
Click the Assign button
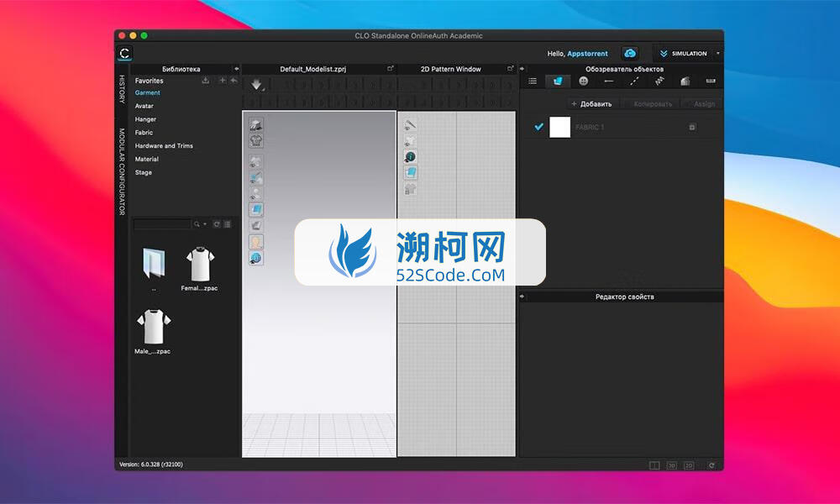(704, 104)
